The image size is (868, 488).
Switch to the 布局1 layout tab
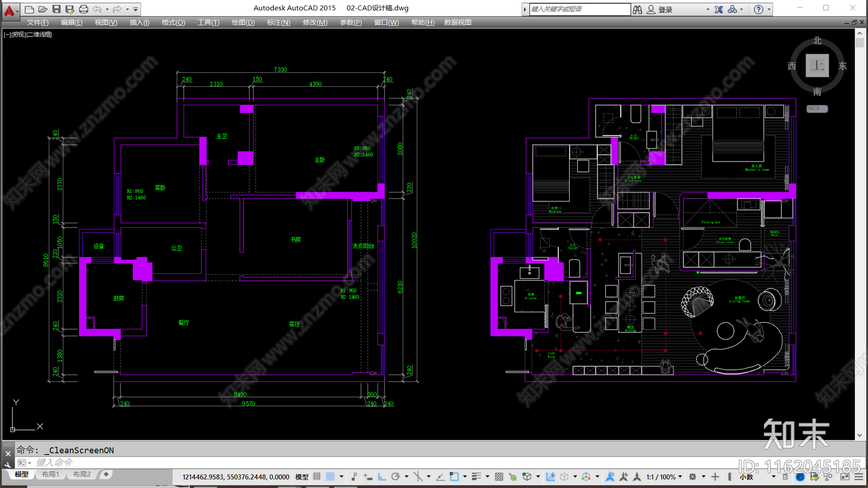tap(50, 474)
